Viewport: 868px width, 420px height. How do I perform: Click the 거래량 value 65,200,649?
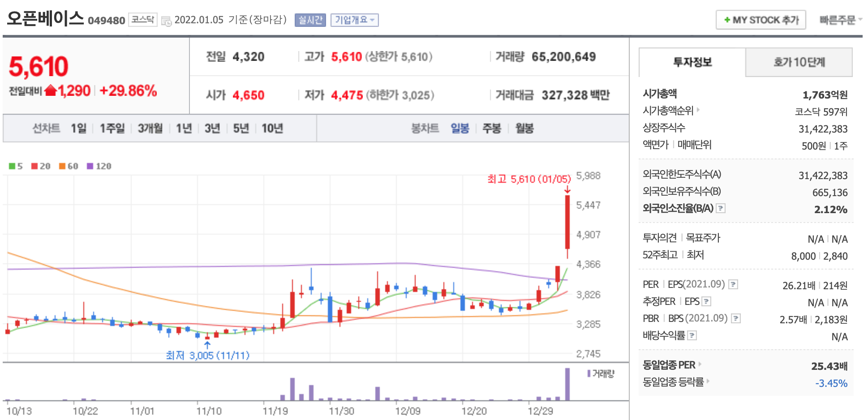[563, 57]
